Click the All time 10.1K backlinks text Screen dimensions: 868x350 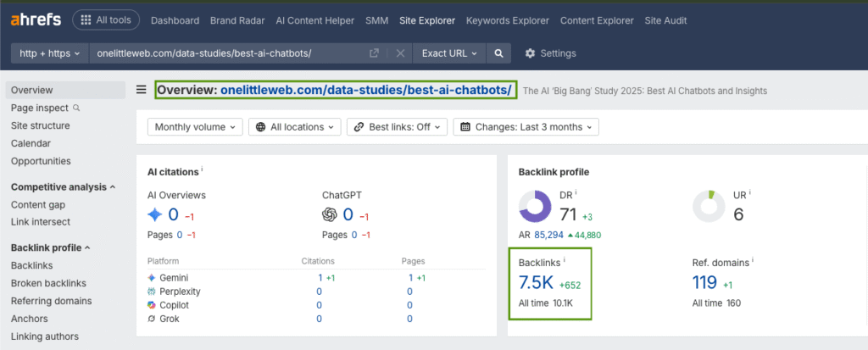tap(546, 303)
